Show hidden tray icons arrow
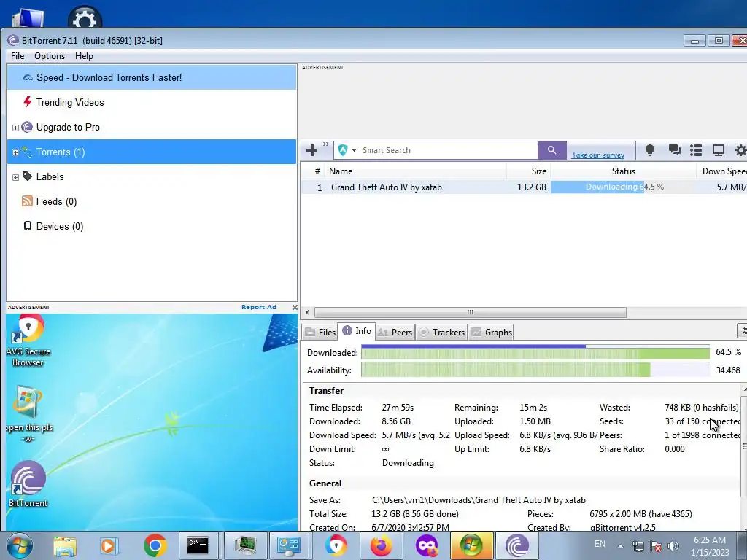Screen dimensions: 747x560 (620, 547)
